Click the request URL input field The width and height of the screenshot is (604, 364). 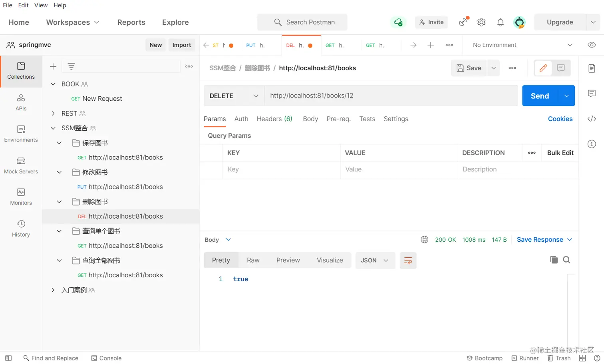[391, 96]
